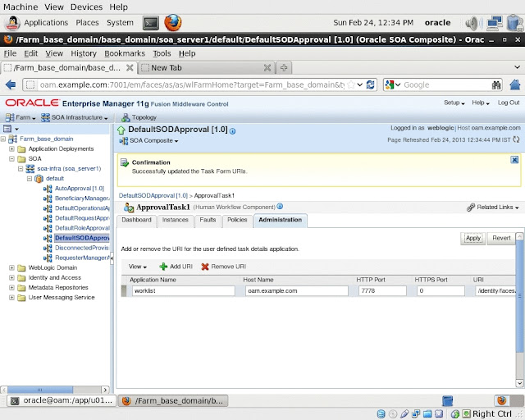This screenshot has width=525, height=420.
Task: Open the Related Links dropdown
Action: tap(493, 207)
